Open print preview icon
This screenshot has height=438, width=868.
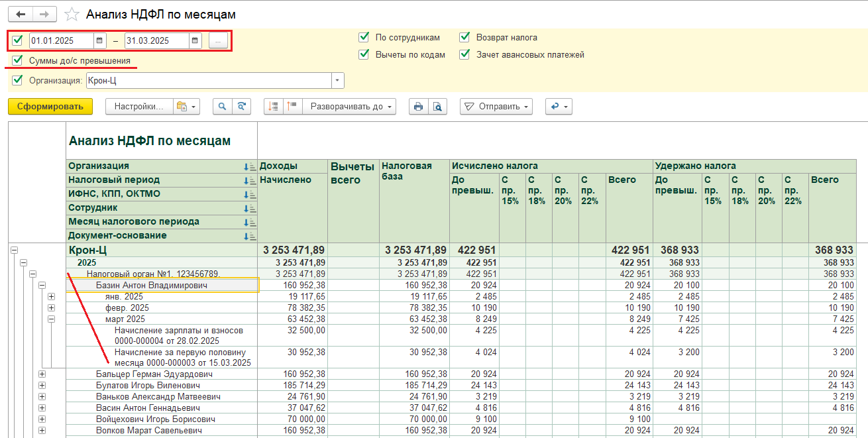pos(437,106)
